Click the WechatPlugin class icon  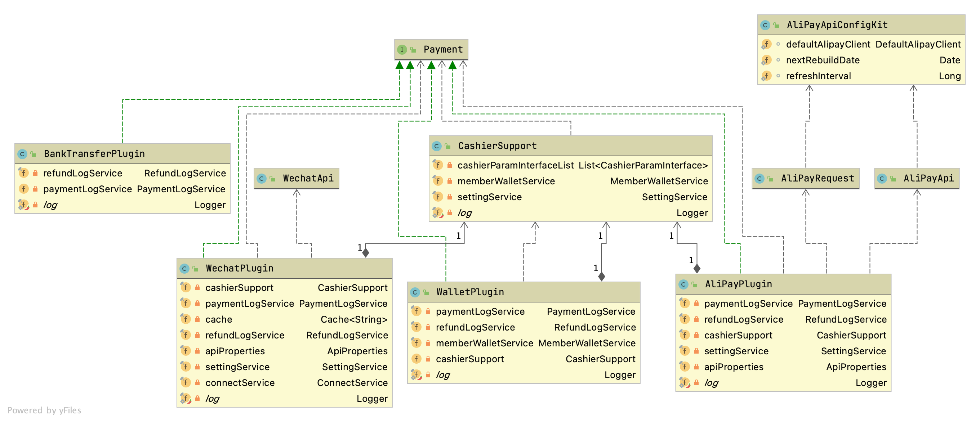(x=184, y=268)
